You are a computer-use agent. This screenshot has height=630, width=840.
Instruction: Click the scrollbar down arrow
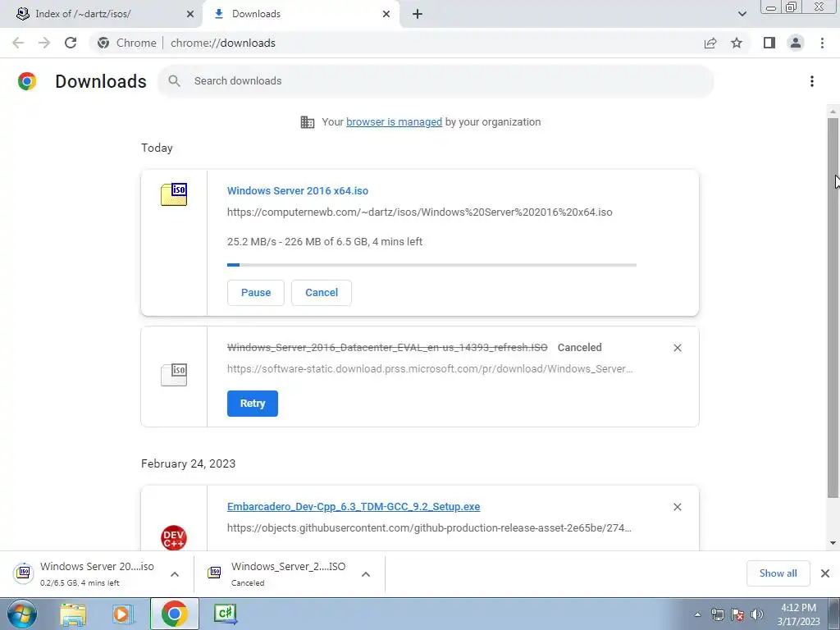click(x=833, y=543)
